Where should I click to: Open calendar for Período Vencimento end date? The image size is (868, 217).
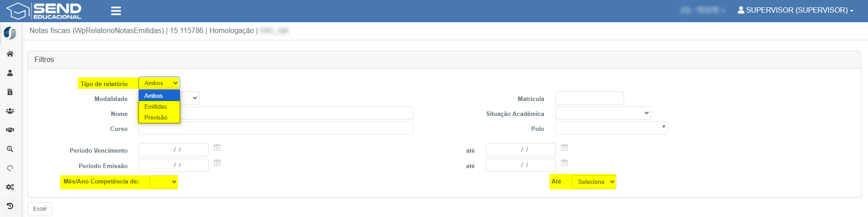tap(564, 148)
